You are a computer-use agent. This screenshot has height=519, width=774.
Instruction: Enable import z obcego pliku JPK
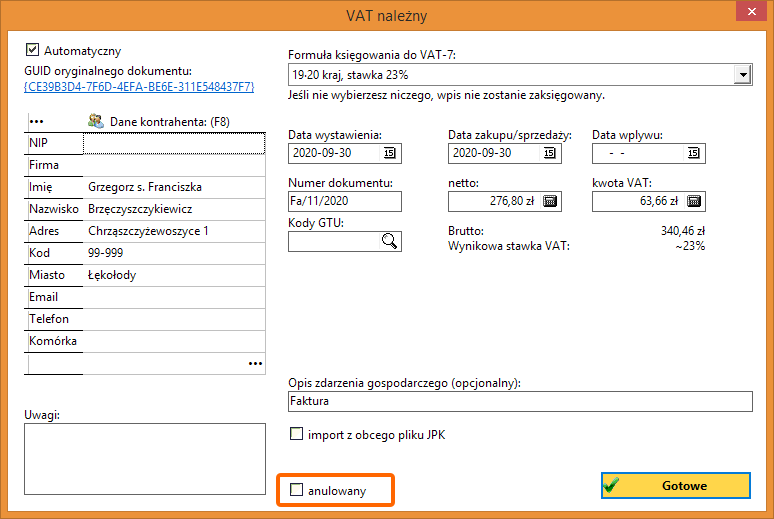(296, 434)
